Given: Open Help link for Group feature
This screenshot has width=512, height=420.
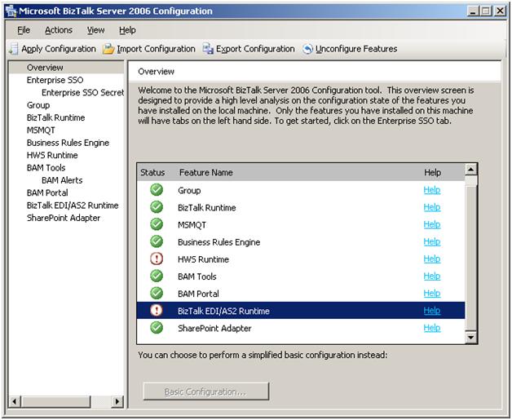Looking at the screenshot, I should [432, 190].
